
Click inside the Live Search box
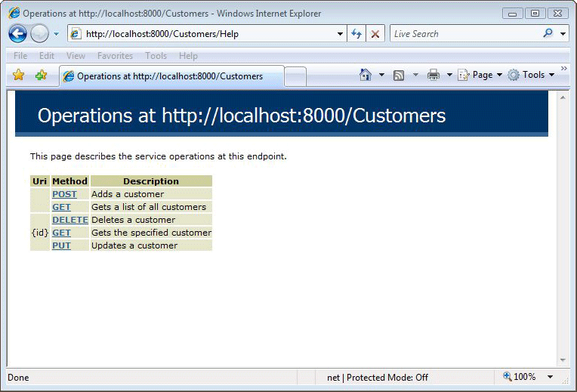[x=464, y=34]
